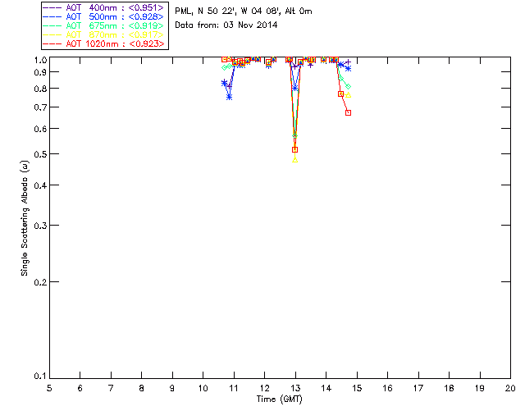Select the AOT 400nm legend entry
The width and height of the screenshot is (525, 420).
tap(103, 7)
